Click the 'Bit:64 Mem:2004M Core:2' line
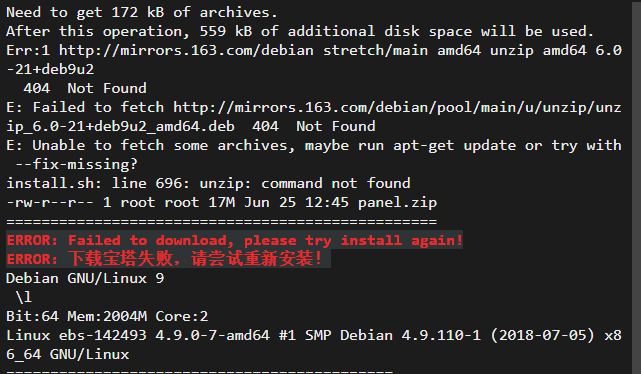Image resolution: width=641 pixels, height=374 pixels. [x=107, y=316]
